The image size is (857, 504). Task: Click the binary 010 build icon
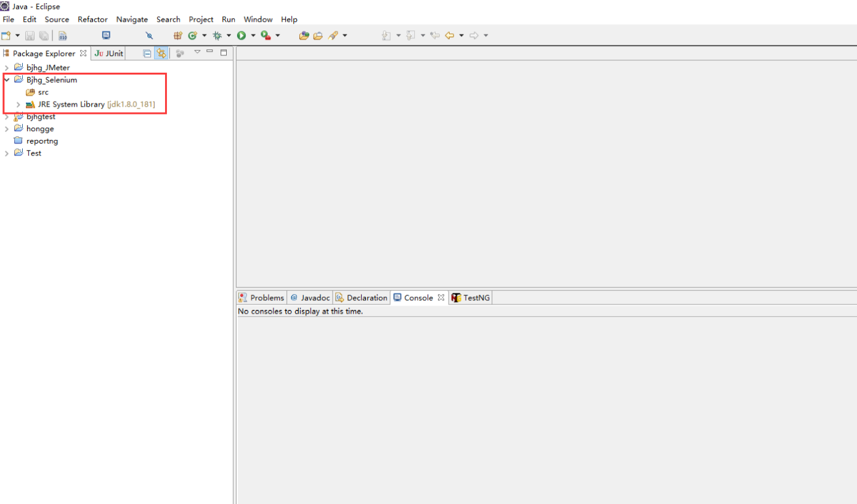[63, 36]
